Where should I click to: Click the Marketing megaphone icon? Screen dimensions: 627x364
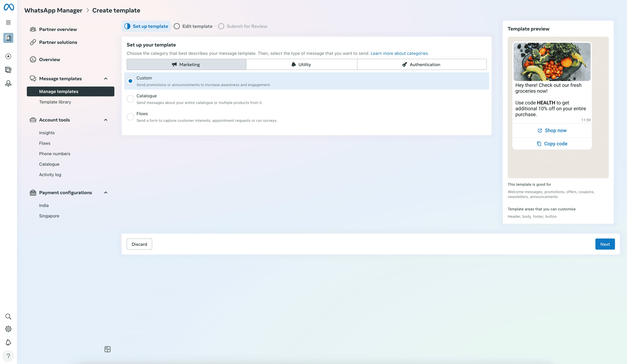point(174,64)
